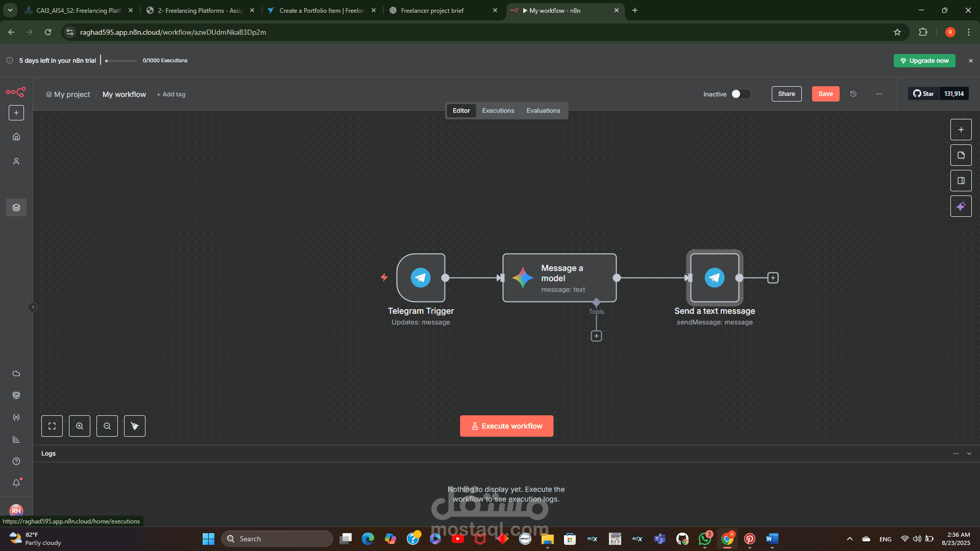Viewport: 980px width, 551px height.
Task: Click the Add tag link
Action: [x=171, y=94]
